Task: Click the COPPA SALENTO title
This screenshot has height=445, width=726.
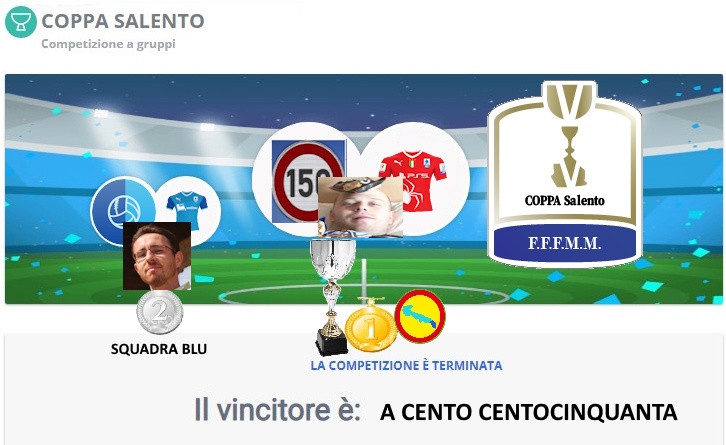Action: [x=123, y=21]
